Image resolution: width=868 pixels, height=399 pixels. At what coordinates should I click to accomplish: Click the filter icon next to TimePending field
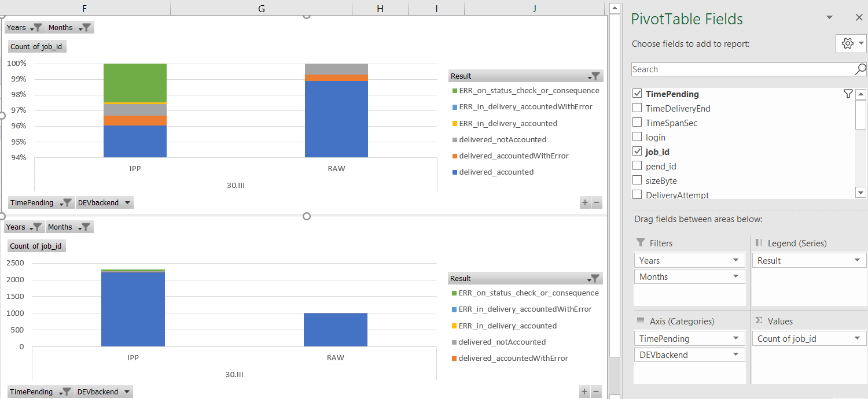pos(848,94)
